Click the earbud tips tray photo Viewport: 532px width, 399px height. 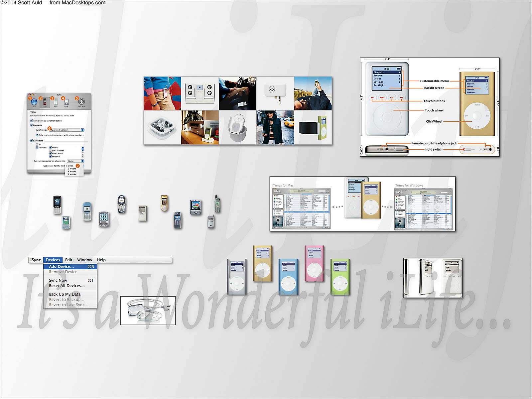coord(162,127)
